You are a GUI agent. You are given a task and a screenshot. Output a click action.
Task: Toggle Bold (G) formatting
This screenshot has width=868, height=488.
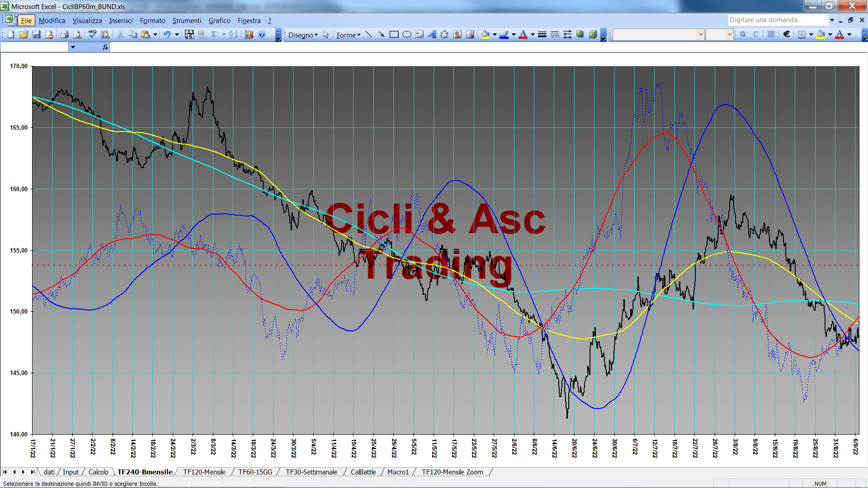coord(743,34)
